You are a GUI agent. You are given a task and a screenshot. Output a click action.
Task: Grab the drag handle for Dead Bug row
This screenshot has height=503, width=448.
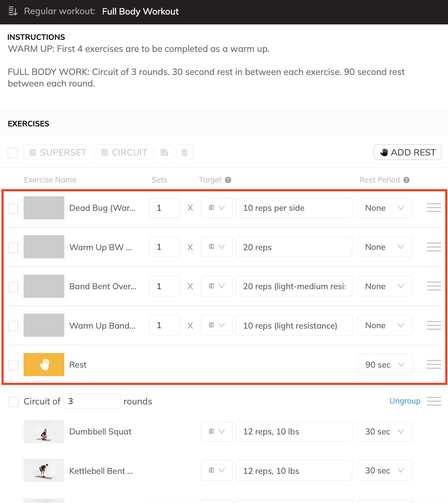434,207
